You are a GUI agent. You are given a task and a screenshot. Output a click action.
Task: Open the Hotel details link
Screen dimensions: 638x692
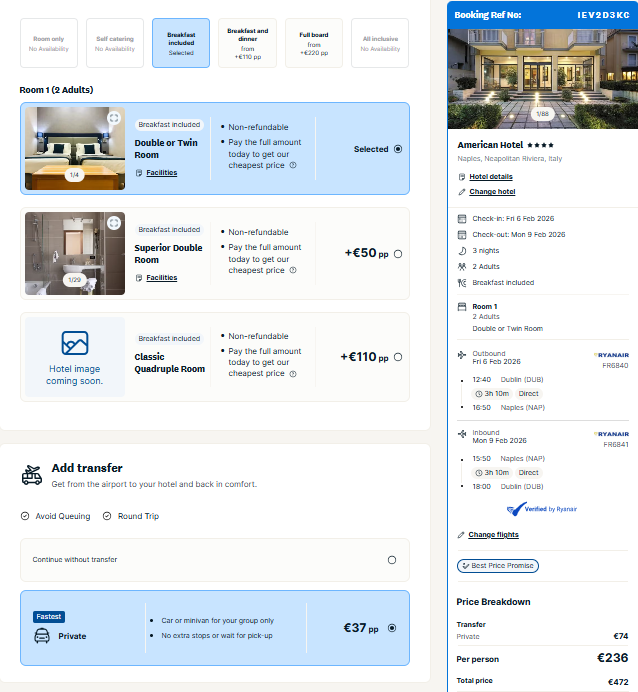tap(491, 177)
